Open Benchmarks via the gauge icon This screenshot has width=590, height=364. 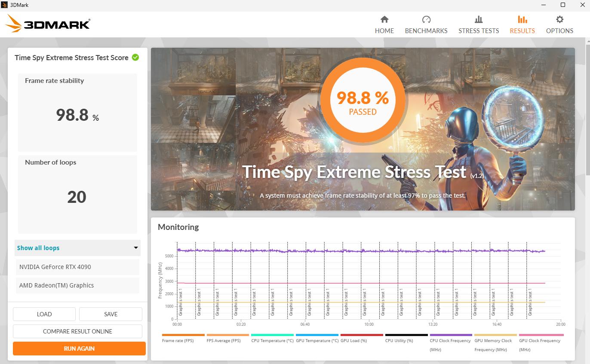[426, 19]
